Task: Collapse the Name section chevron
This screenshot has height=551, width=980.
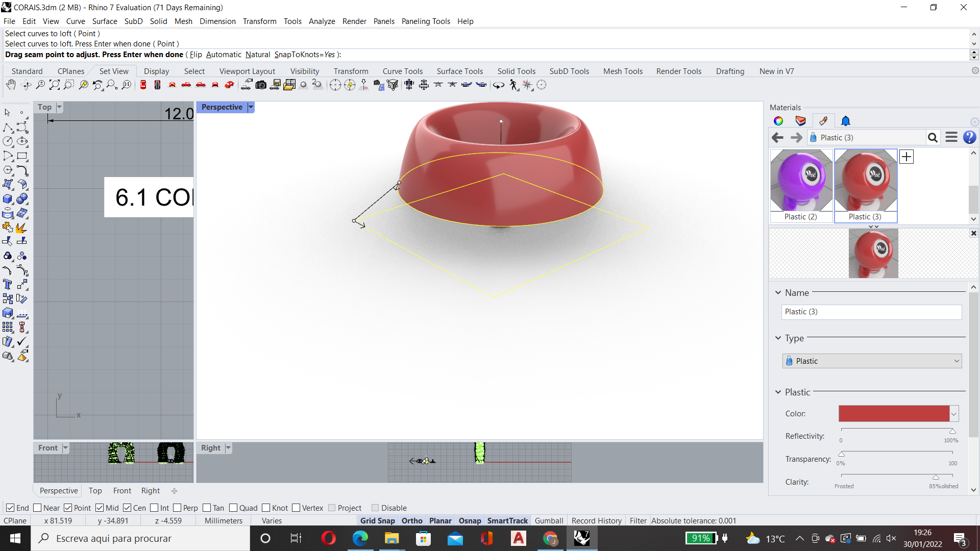Action: click(778, 293)
